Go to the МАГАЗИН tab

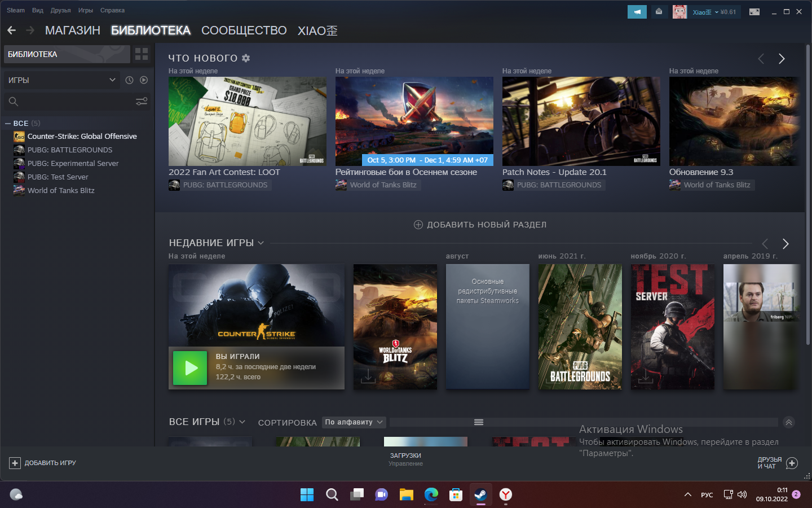(x=73, y=30)
